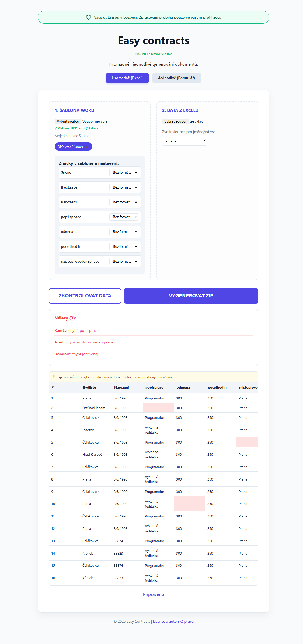Open the Bez formátu dropdown for pocethodin

[x=124, y=246]
